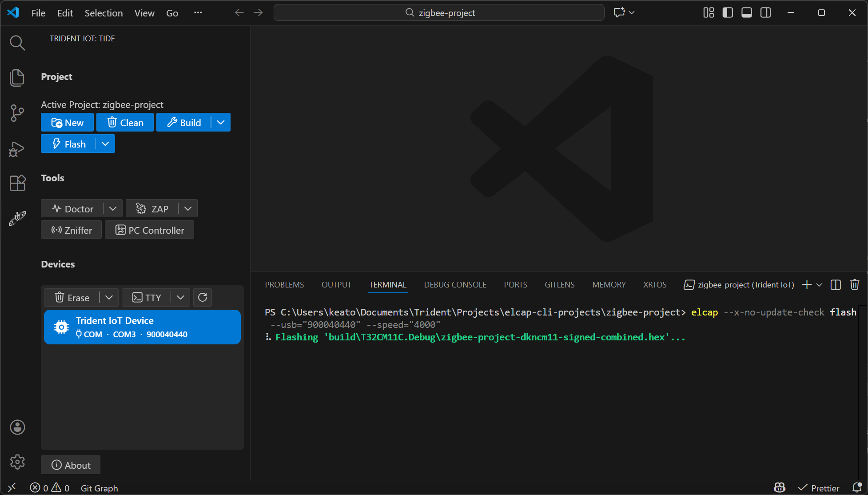Launch the Zniffer tool
The width and height of the screenshot is (868, 495).
point(71,230)
